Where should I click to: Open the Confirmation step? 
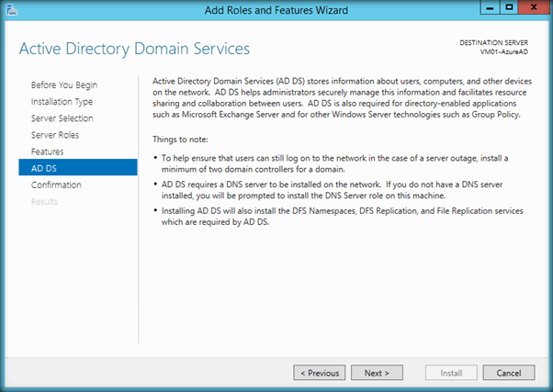point(55,185)
